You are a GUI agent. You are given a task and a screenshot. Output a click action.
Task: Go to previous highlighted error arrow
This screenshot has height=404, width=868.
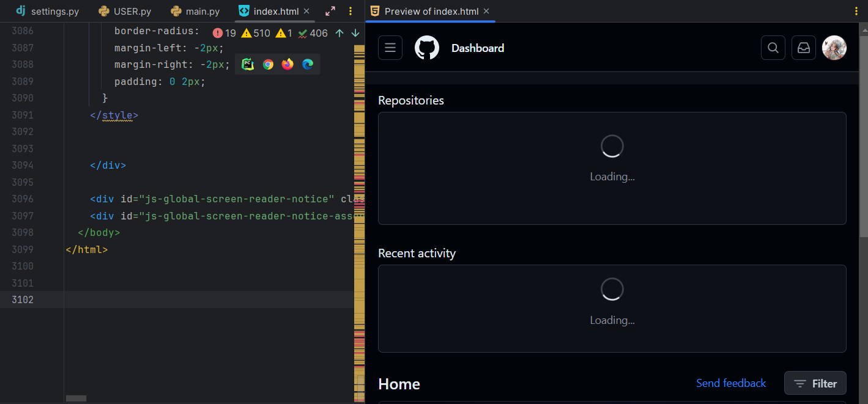[x=339, y=33]
